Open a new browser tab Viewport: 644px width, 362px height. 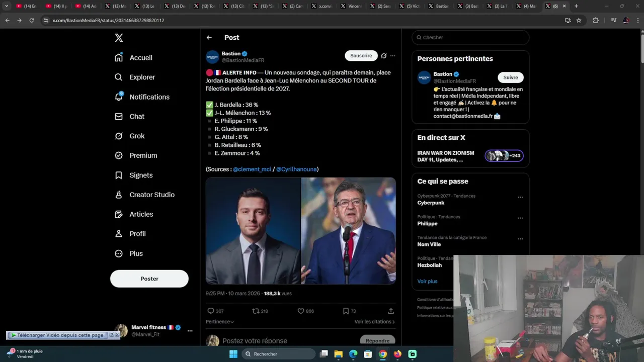click(576, 6)
